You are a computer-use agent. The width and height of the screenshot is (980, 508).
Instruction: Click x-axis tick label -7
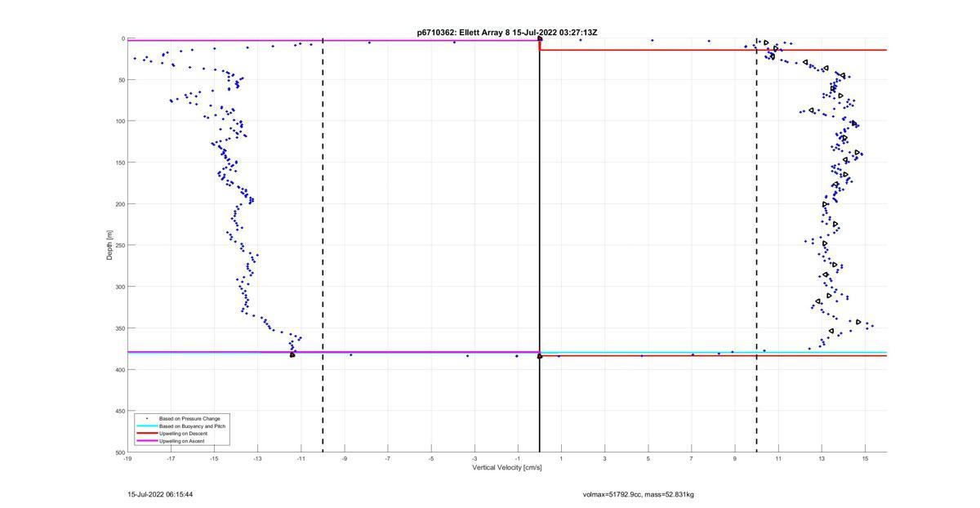388,458
